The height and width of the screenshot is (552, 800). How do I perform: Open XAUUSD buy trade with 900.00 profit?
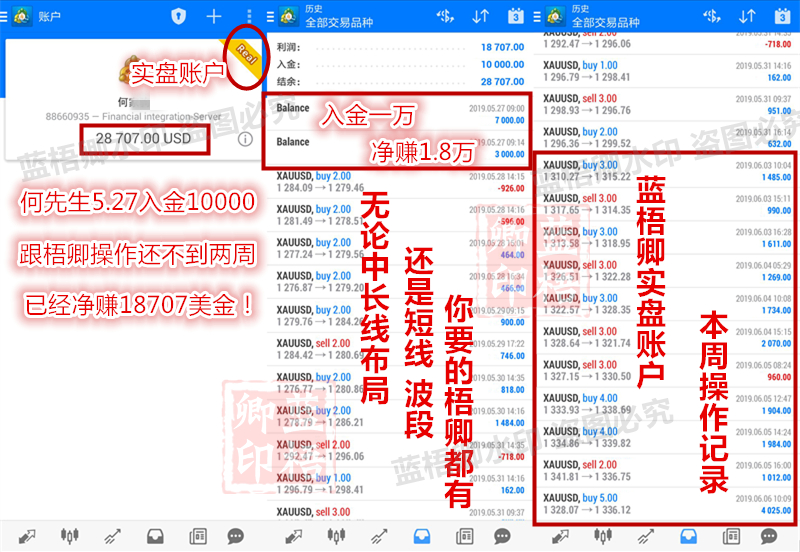tap(400, 316)
